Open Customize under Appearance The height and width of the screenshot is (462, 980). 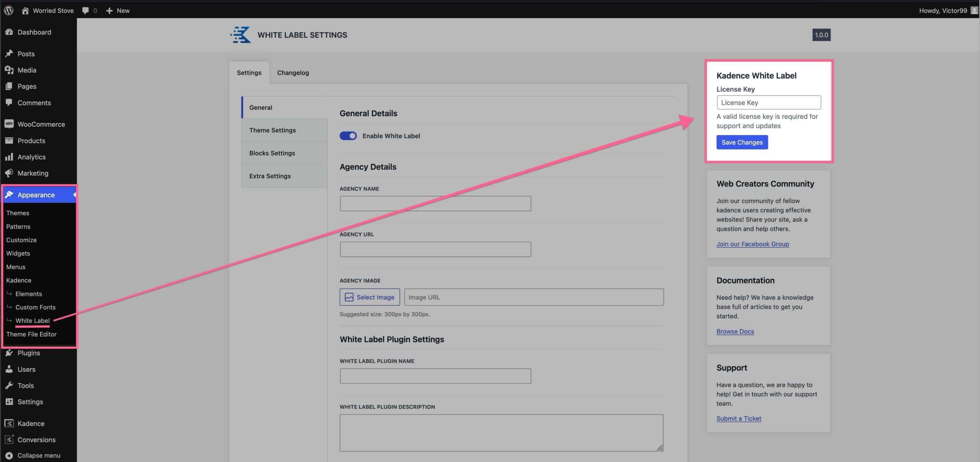pyautogui.click(x=21, y=240)
